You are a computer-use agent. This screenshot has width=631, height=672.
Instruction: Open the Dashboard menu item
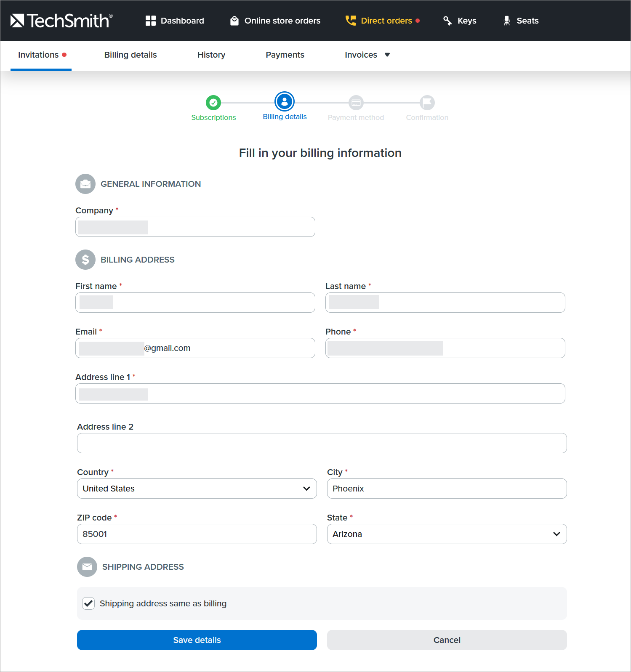[175, 21]
